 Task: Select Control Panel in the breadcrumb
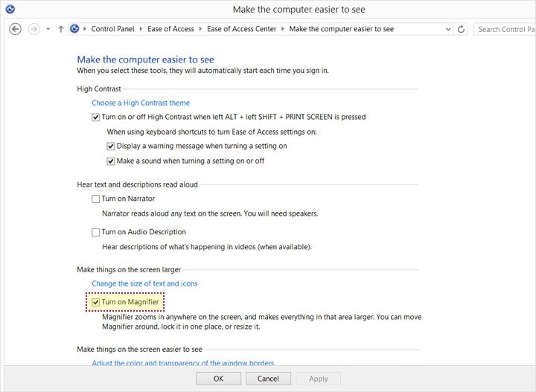click(112, 29)
